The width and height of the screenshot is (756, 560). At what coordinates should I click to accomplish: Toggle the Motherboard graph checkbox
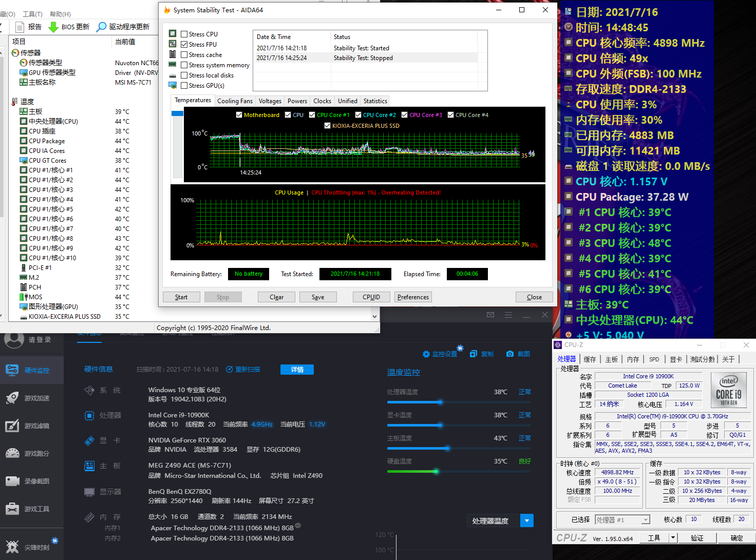[x=239, y=115]
